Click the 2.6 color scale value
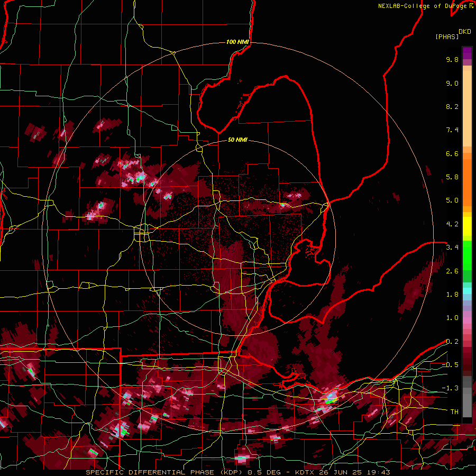The height and width of the screenshot is (476, 476). coord(452,271)
